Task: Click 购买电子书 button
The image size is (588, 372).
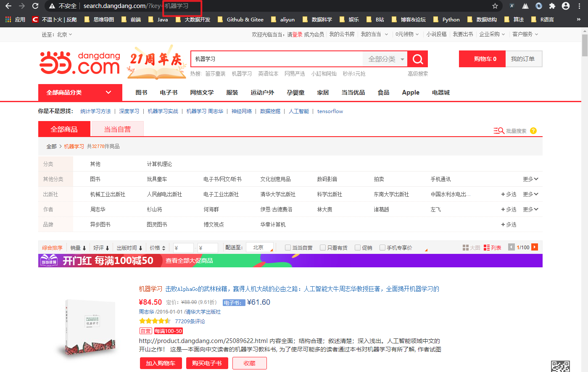Action: (207, 363)
